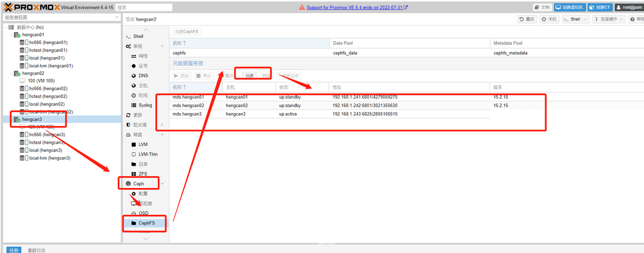Select hc666 (hengcan02) storage

[48, 88]
